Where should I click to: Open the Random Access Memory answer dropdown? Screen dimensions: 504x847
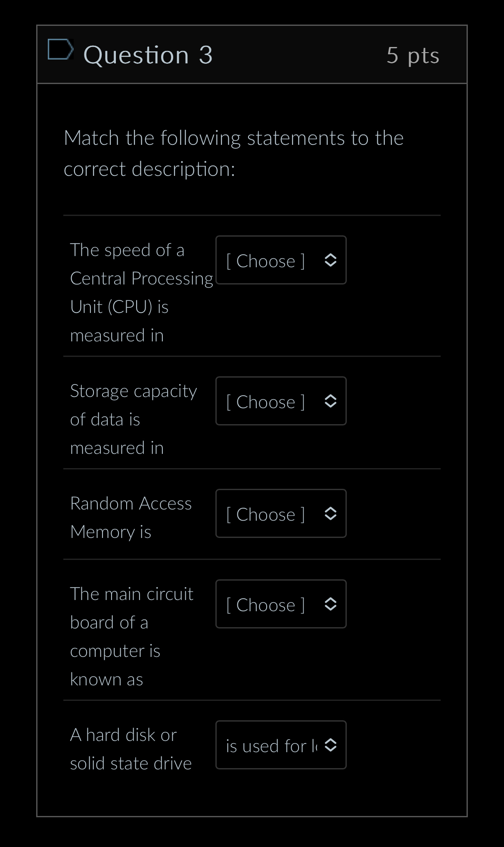point(280,514)
